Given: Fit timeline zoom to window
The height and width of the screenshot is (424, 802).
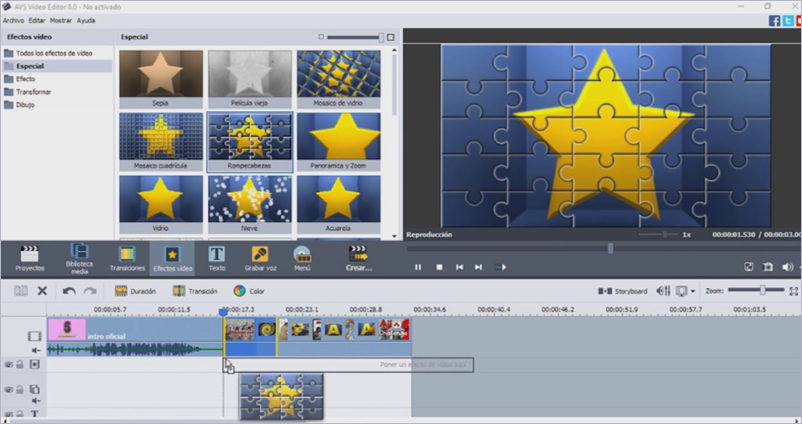Looking at the screenshot, I should point(793,291).
